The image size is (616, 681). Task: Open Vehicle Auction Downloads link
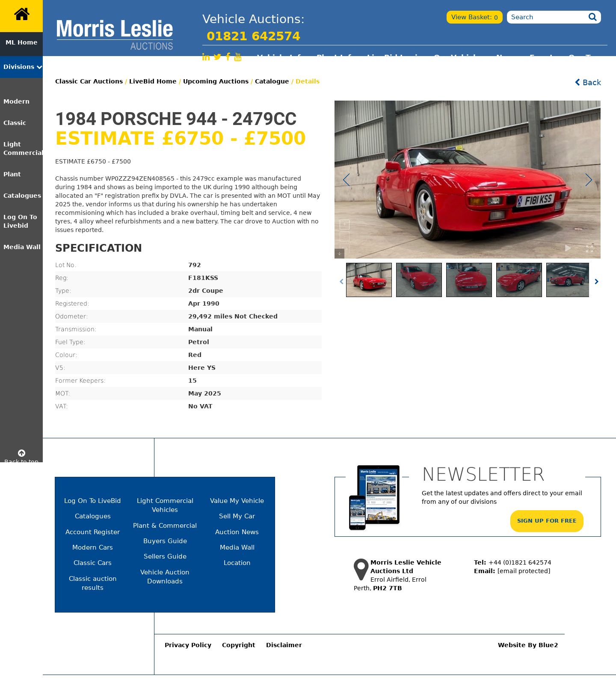tap(165, 577)
